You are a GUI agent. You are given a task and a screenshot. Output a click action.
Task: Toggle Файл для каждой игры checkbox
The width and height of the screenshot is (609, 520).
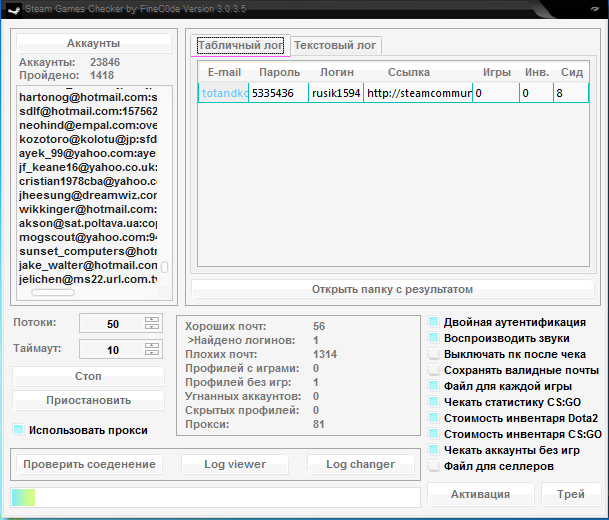click(433, 386)
